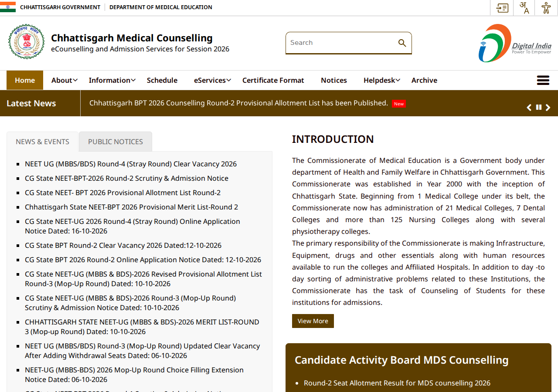This screenshot has width=558, height=392.
Task: Click the India flag icon
Action: click(8, 7)
